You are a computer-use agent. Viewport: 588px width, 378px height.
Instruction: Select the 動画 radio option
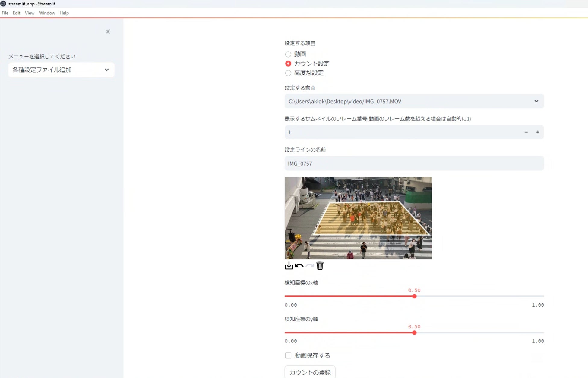[x=288, y=54]
